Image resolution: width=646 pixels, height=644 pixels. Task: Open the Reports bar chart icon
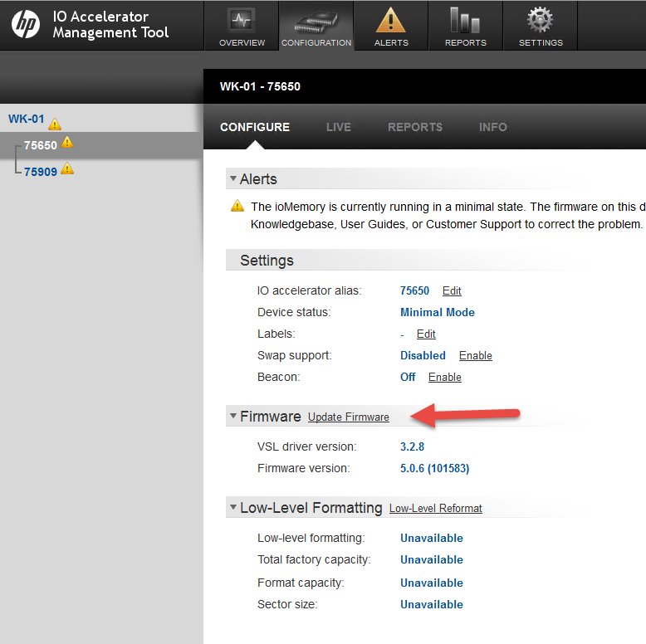pyautogui.click(x=465, y=20)
